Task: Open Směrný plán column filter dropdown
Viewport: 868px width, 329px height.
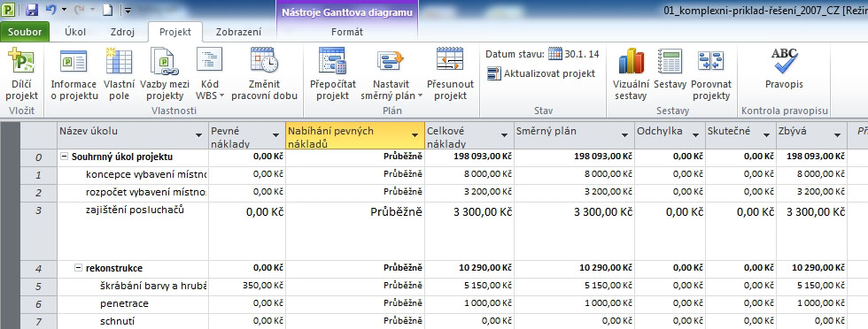Action: [624, 135]
